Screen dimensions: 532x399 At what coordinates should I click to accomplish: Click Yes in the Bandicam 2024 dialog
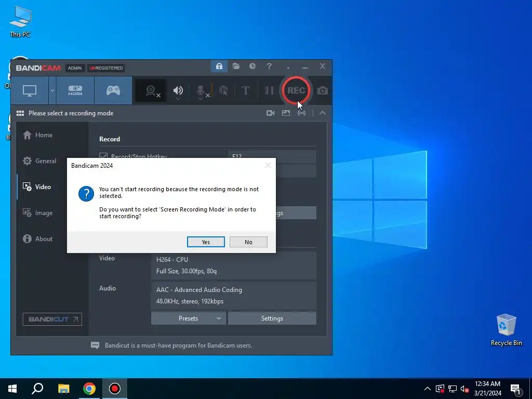click(206, 242)
